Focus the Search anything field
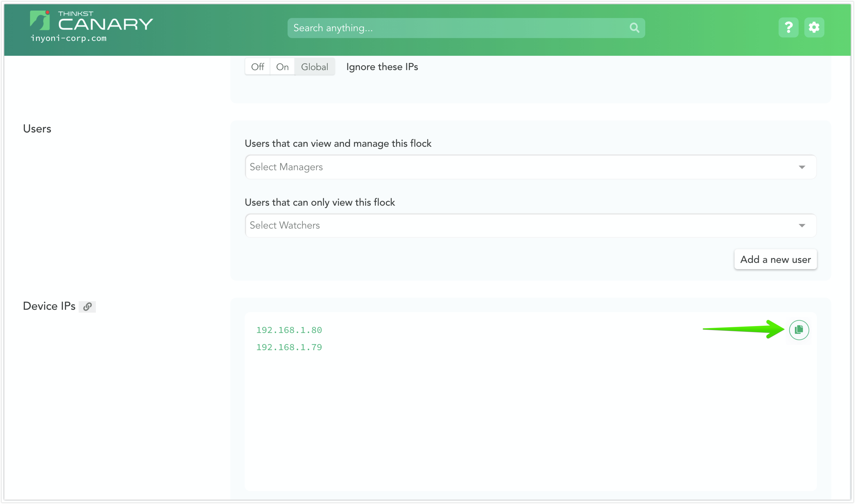Viewport: 855px width, 504px height. tap(466, 28)
